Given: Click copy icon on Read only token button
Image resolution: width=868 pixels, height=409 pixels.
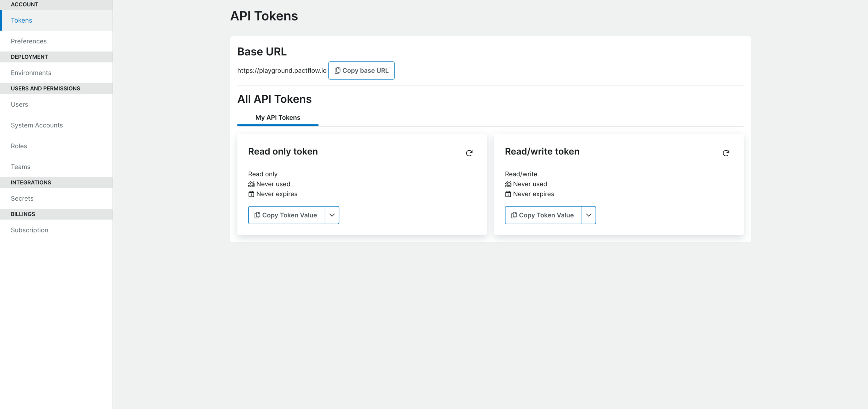Looking at the screenshot, I should (257, 215).
